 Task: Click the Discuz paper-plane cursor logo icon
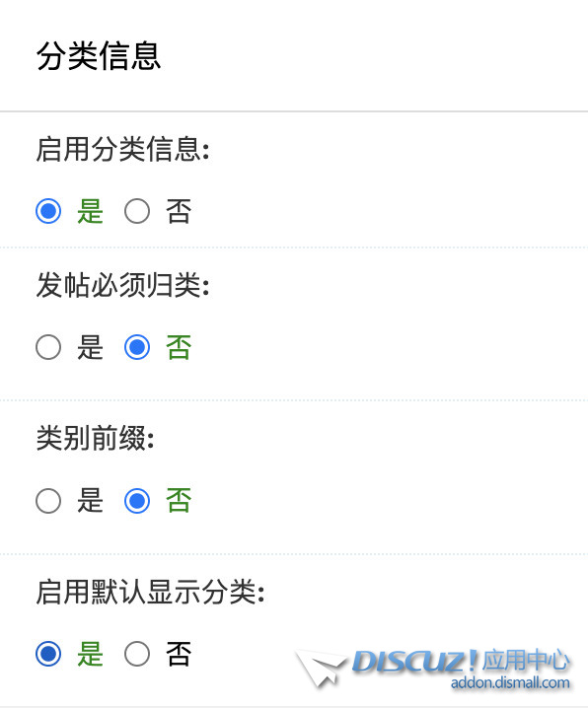point(320,668)
